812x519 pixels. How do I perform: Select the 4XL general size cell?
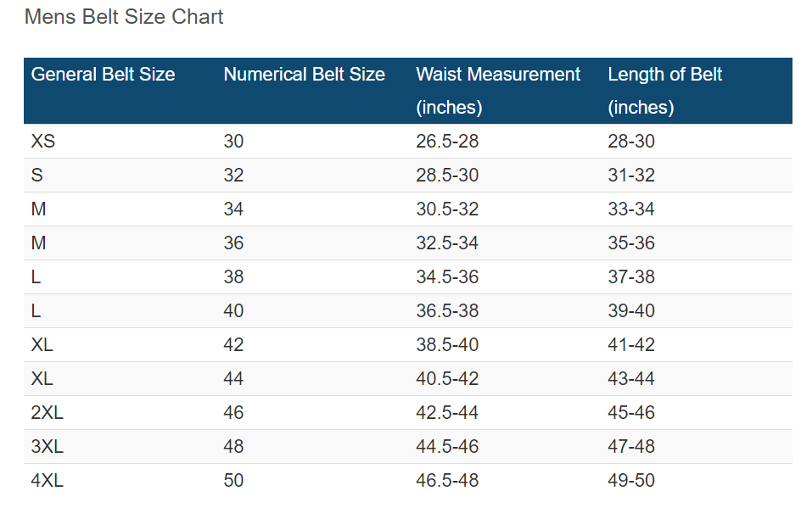point(48,481)
